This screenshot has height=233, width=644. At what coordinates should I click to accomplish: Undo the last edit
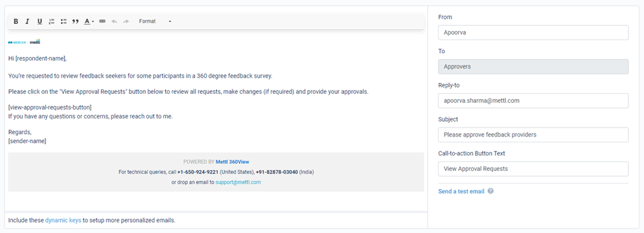pyautogui.click(x=114, y=21)
